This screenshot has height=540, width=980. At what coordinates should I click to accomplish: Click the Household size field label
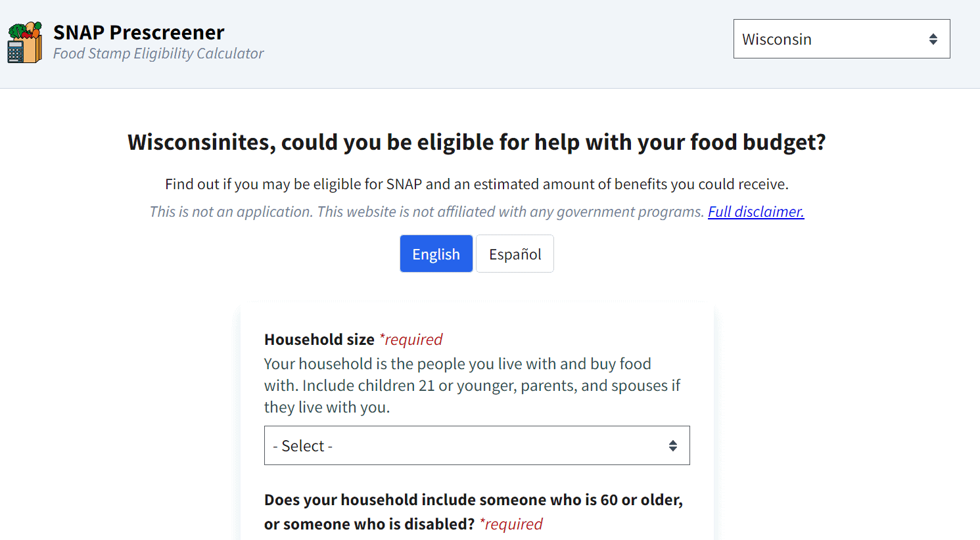point(319,340)
